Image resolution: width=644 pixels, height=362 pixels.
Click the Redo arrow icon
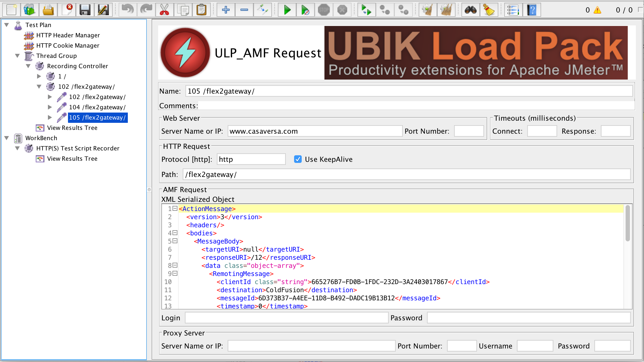[x=146, y=10]
